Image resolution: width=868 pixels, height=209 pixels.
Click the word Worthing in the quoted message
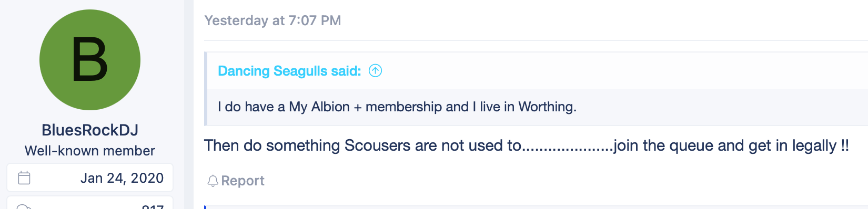pos(548,107)
